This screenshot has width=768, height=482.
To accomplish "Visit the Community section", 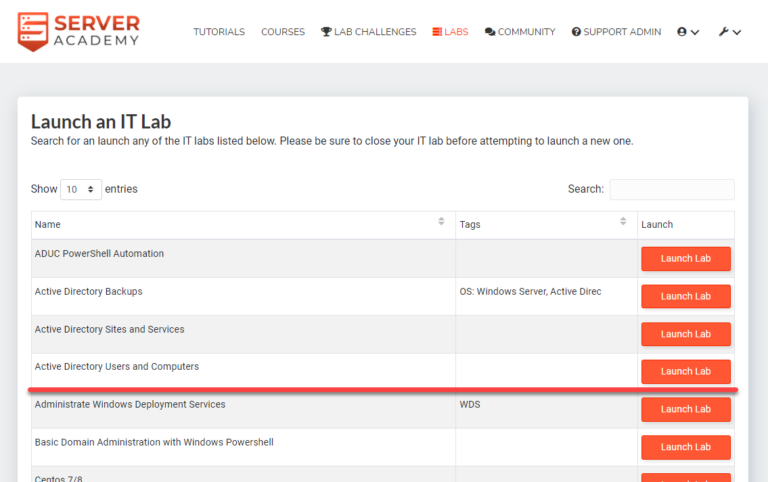I will pos(520,32).
